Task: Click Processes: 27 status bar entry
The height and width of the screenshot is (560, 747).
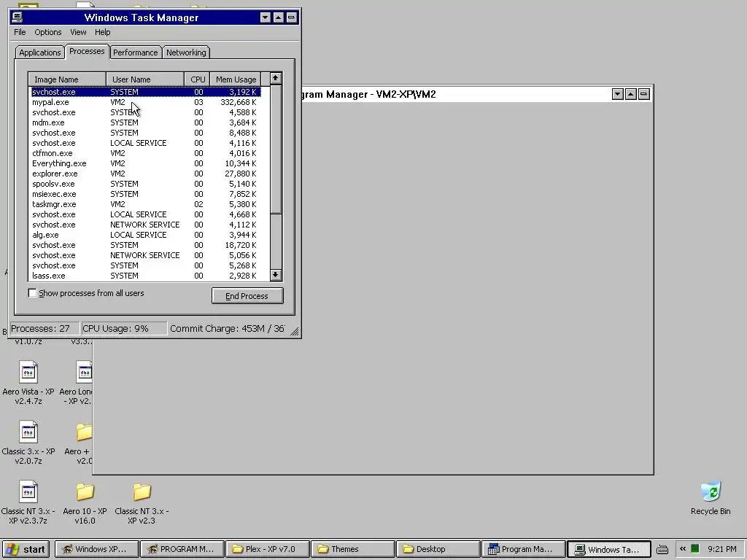Action: tap(44, 329)
